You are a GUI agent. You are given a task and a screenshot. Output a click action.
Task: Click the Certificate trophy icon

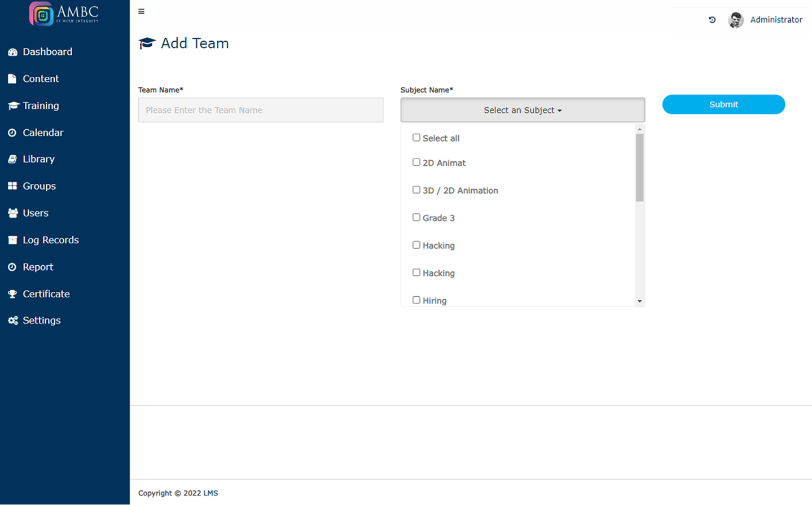12,294
